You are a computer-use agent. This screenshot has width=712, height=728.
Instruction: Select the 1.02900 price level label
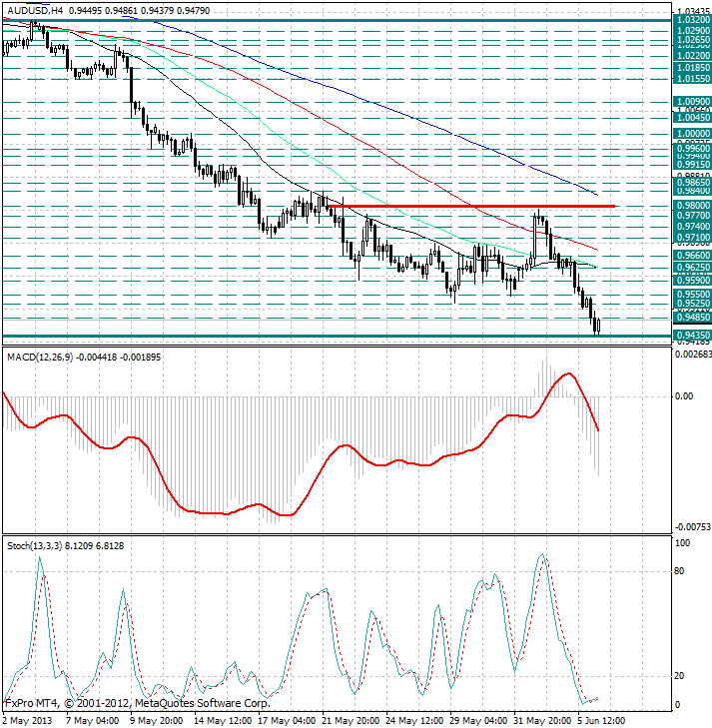pyautogui.click(x=692, y=32)
